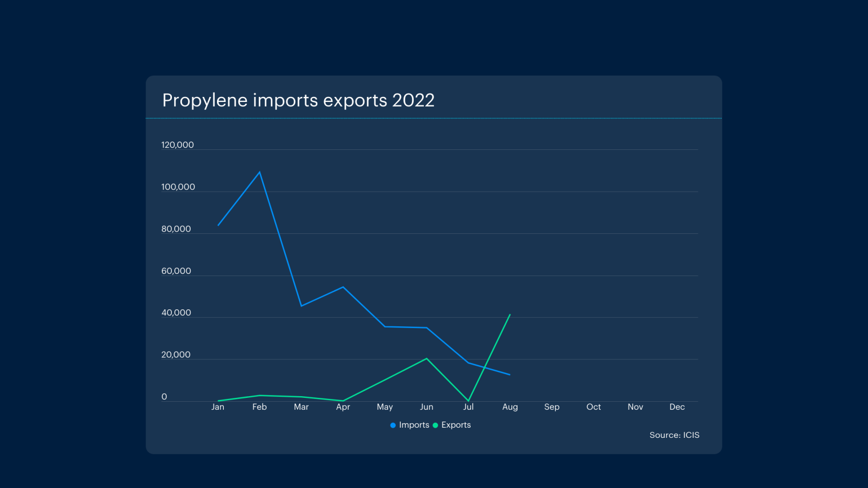Select the chart title 'Propylene imports exports 2022'
868x488 pixels.
(298, 100)
